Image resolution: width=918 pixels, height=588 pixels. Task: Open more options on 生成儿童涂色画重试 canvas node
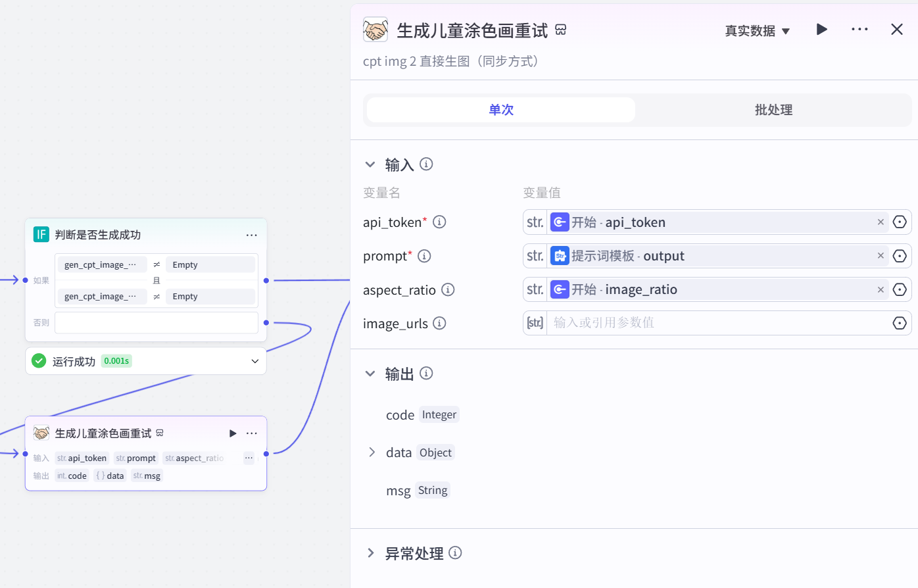[x=251, y=433]
